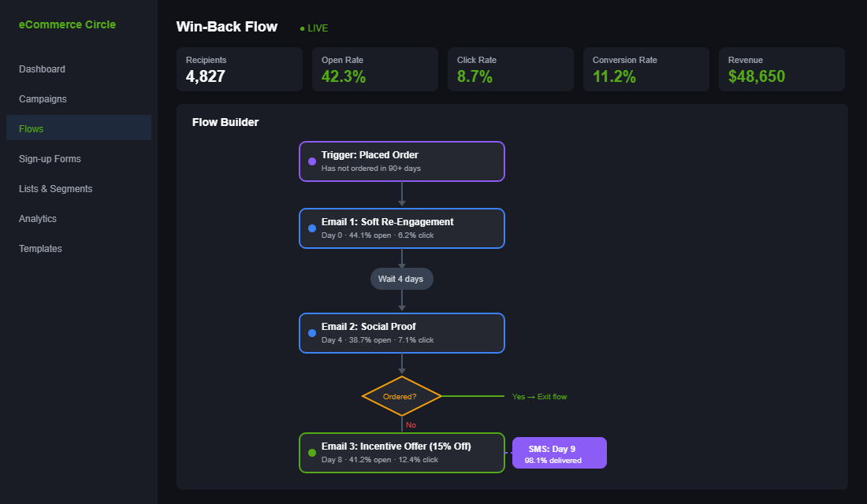The height and width of the screenshot is (504, 867).
Task: Click the blue dot on Email 1 node
Action: [312, 228]
